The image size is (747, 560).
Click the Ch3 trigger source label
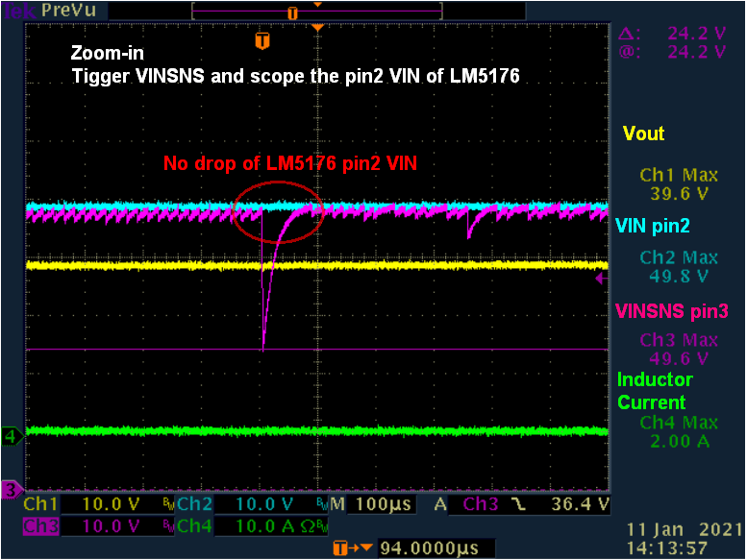[481, 504]
